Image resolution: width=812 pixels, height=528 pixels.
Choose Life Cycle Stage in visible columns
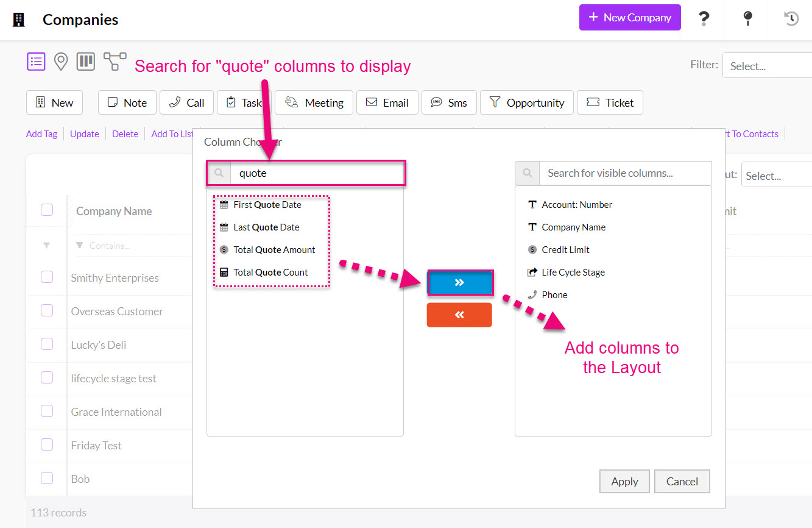coord(573,273)
